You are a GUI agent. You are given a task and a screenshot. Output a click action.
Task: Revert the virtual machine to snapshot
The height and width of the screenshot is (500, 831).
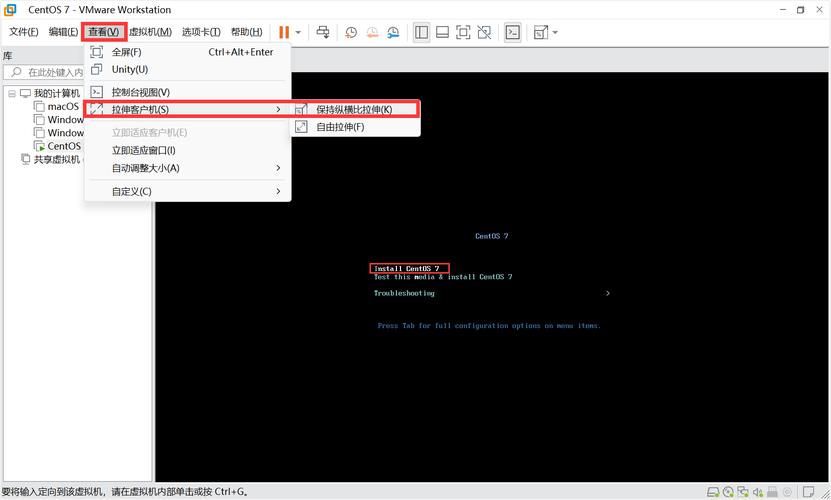coord(373,32)
